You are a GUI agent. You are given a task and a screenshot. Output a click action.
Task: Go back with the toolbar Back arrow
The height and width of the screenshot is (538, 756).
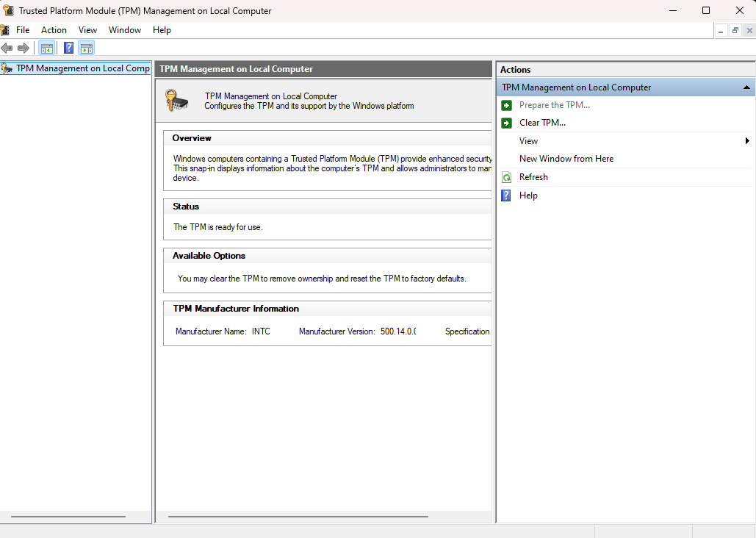click(7, 48)
